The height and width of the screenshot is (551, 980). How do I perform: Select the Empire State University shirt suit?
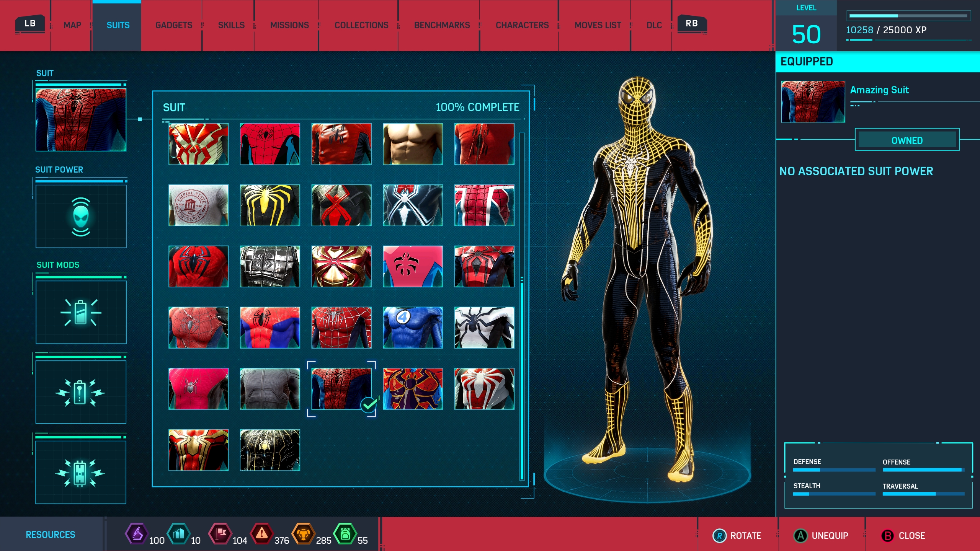click(198, 205)
